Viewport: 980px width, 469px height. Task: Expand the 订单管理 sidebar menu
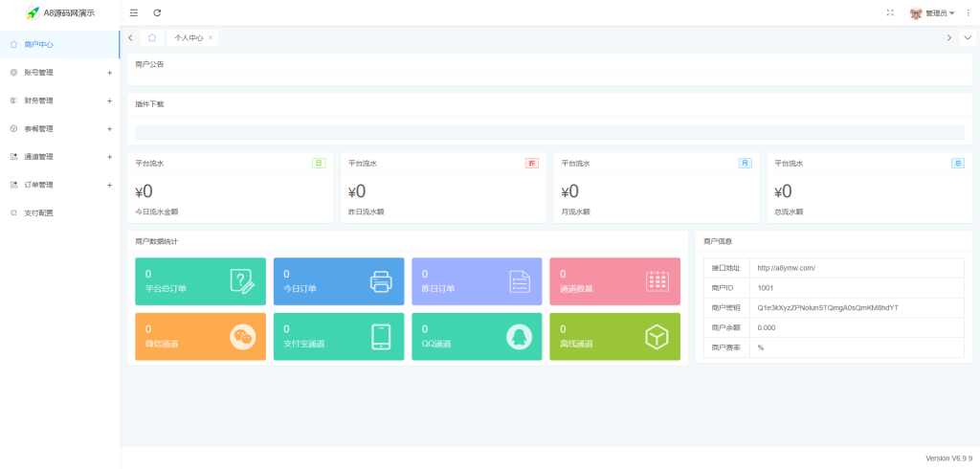point(60,185)
